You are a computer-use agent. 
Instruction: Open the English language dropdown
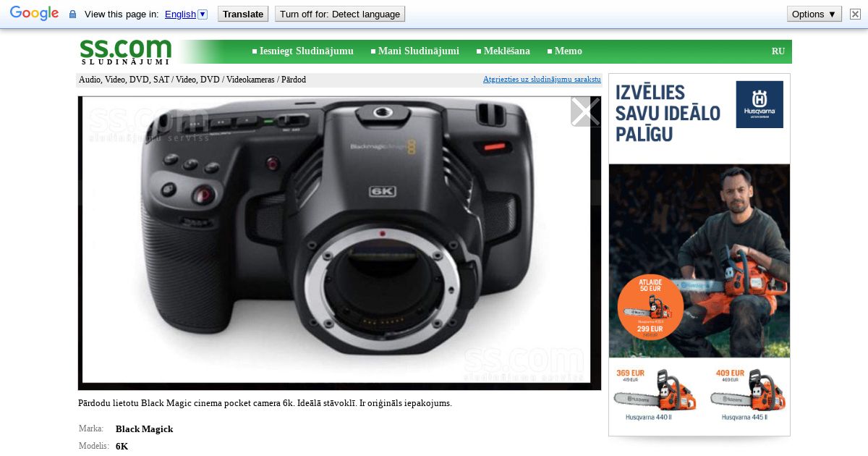(186, 14)
